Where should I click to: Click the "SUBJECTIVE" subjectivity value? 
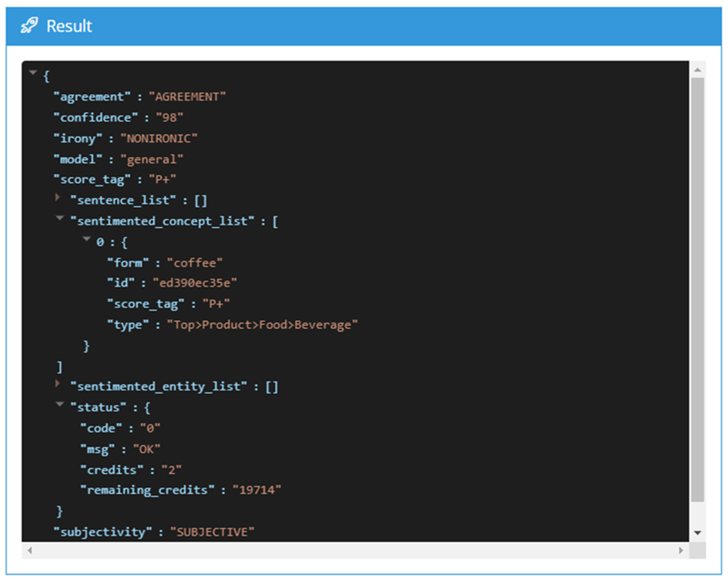click(x=212, y=532)
